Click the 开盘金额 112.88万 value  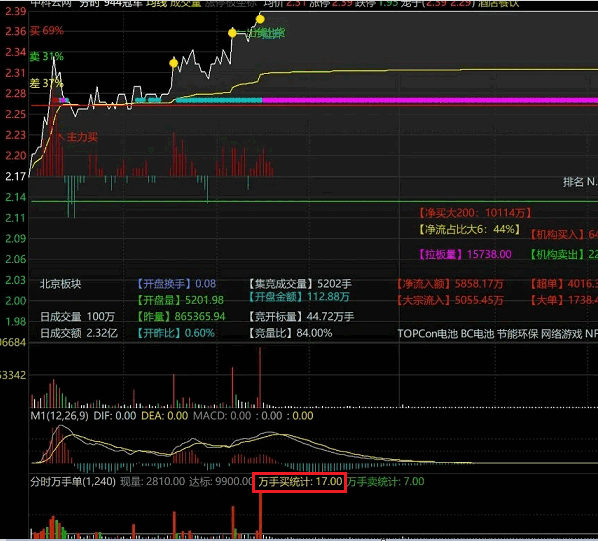click(299, 297)
